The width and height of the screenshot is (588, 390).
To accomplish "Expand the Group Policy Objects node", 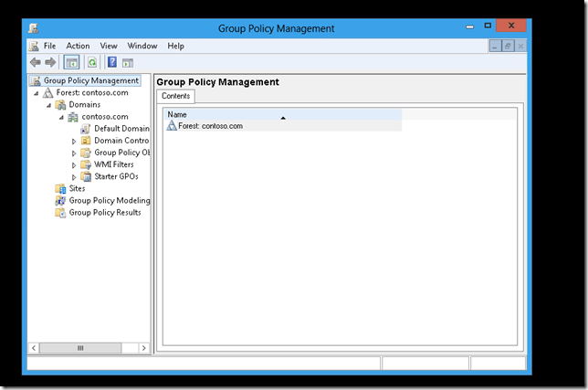I will 74,153.
